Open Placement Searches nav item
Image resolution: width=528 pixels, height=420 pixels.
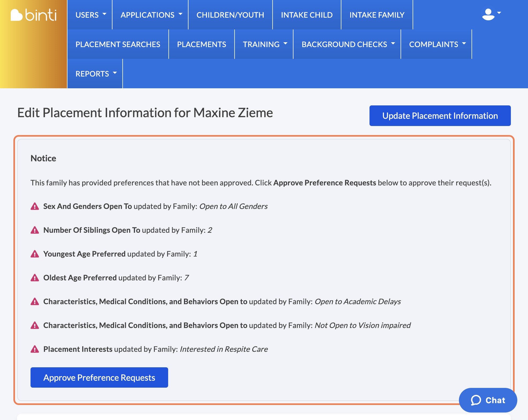coord(118,44)
